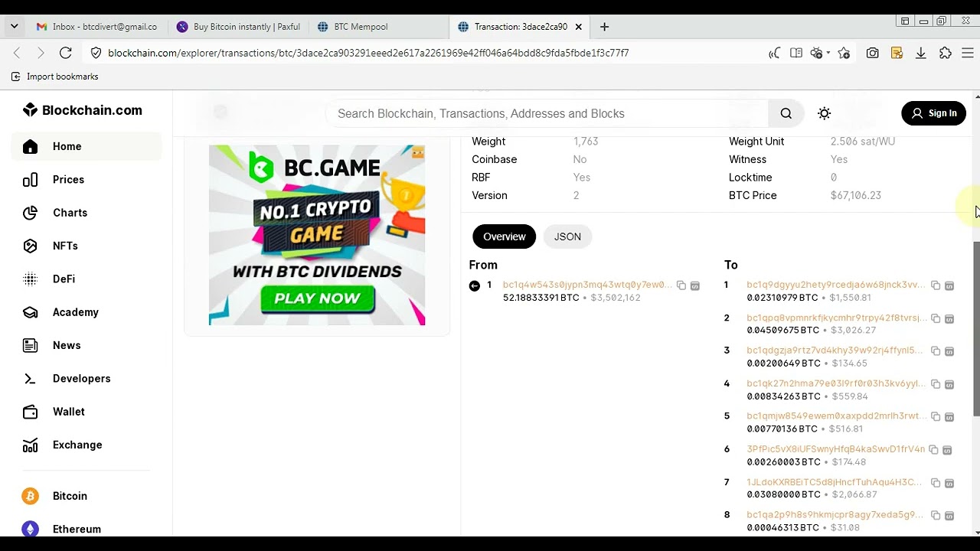This screenshot has height=551, width=980.
Task: Open output address bc1qpq8vpmnrk link
Action: click(x=836, y=318)
